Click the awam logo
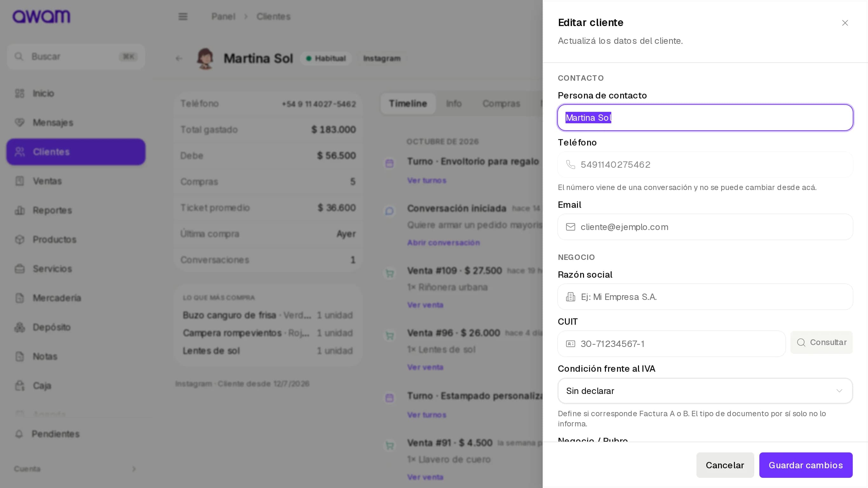The width and height of the screenshot is (868, 488). click(41, 17)
